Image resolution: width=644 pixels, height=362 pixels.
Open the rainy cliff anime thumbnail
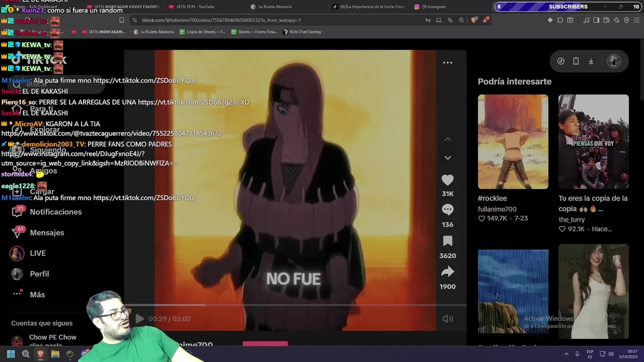[513, 292]
